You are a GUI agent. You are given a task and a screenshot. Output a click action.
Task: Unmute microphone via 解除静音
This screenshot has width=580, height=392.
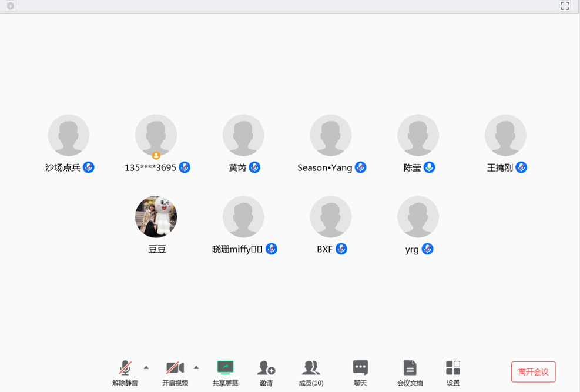tap(125, 368)
